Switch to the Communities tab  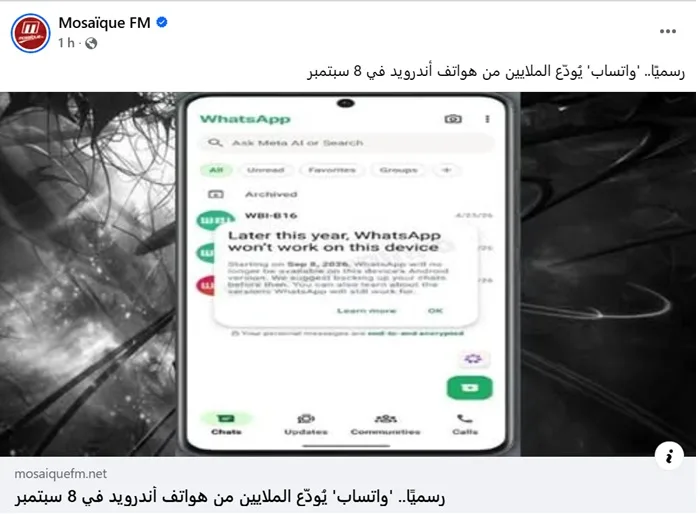(x=385, y=424)
